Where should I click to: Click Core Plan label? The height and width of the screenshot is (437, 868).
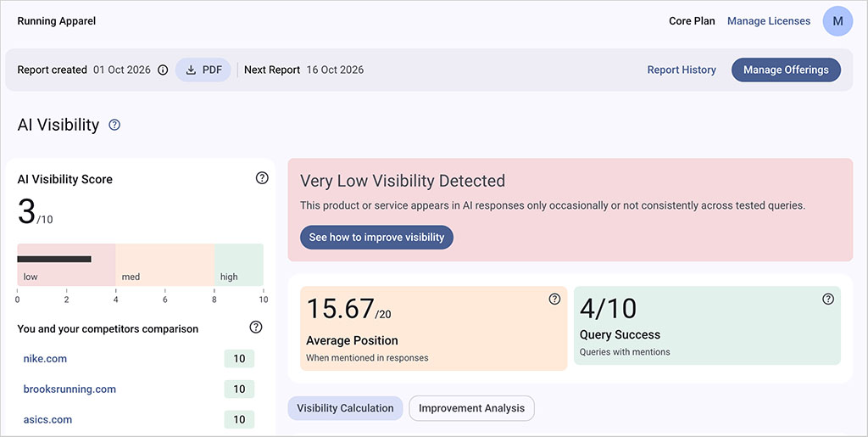click(692, 21)
